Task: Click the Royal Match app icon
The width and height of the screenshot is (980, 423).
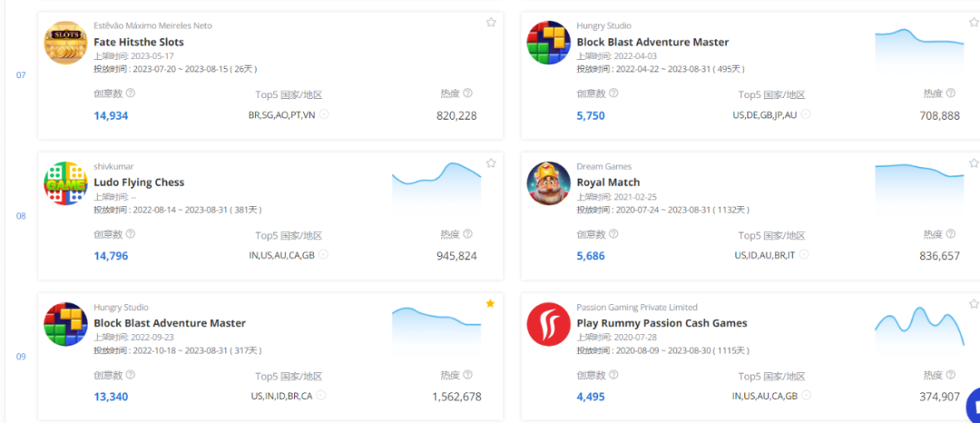Action: (x=549, y=183)
